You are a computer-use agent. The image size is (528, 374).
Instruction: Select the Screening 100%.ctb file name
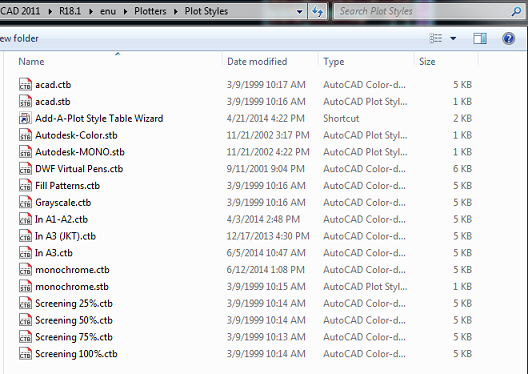coord(76,354)
